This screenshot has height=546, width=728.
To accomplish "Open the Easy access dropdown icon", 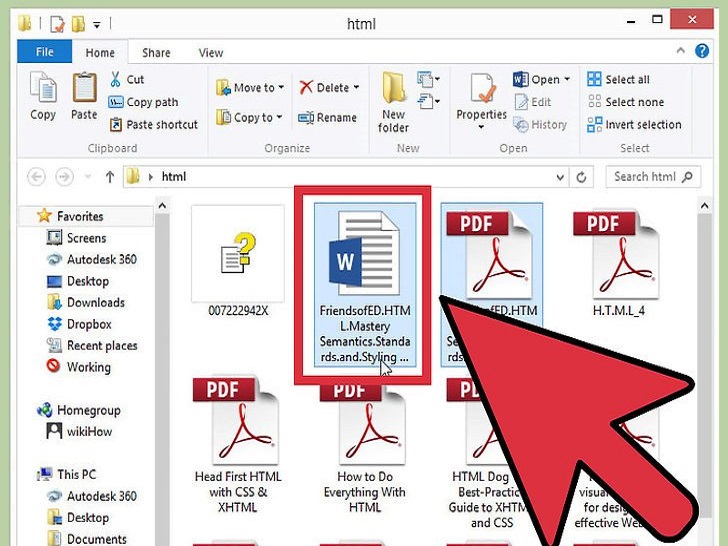I will coord(429,101).
